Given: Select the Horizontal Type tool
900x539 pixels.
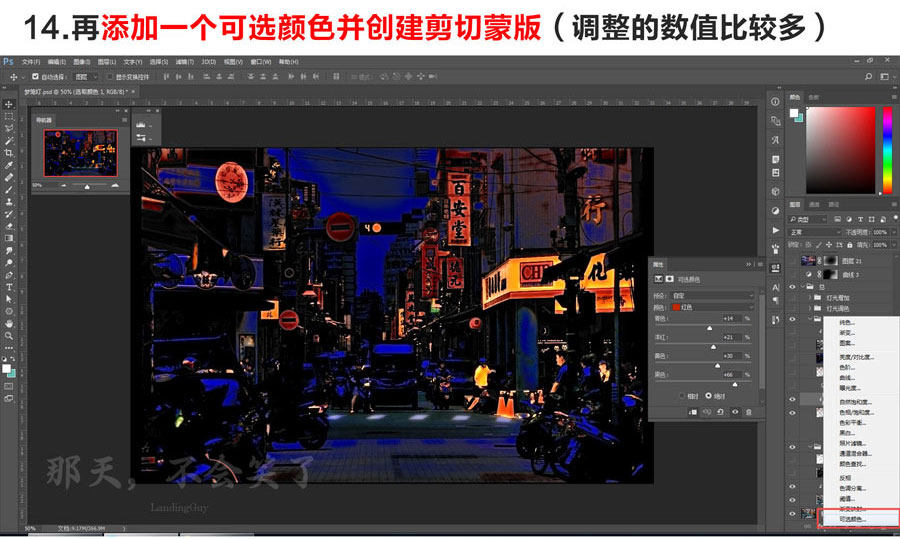Looking at the screenshot, I should [9, 287].
